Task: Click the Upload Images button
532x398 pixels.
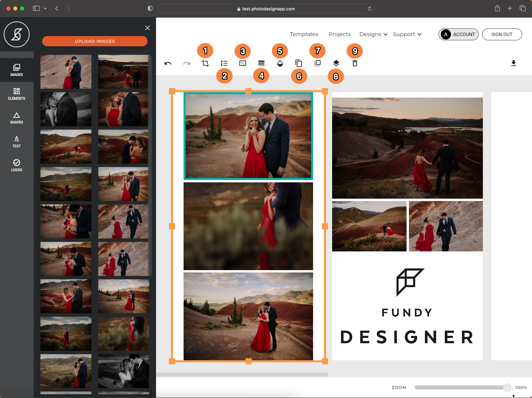Action: tap(95, 41)
